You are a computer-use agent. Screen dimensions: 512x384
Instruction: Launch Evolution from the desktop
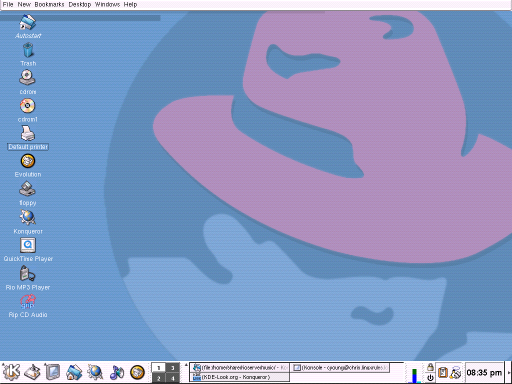(28, 161)
